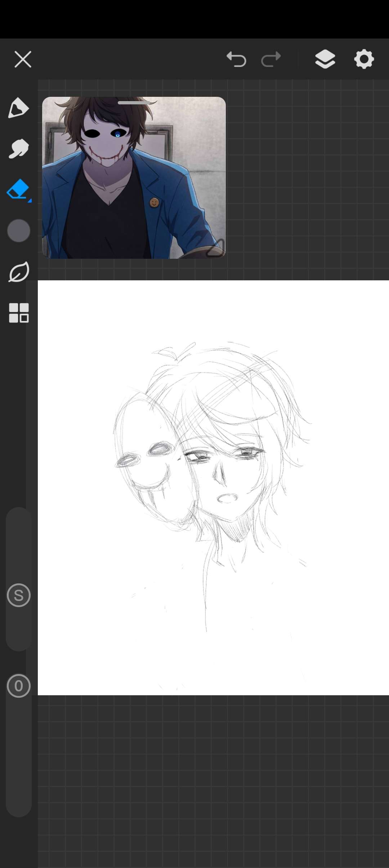Open the leaf-shaped tools menu icon
Viewport: 389px width, 868px height.
click(x=18, y=272)
